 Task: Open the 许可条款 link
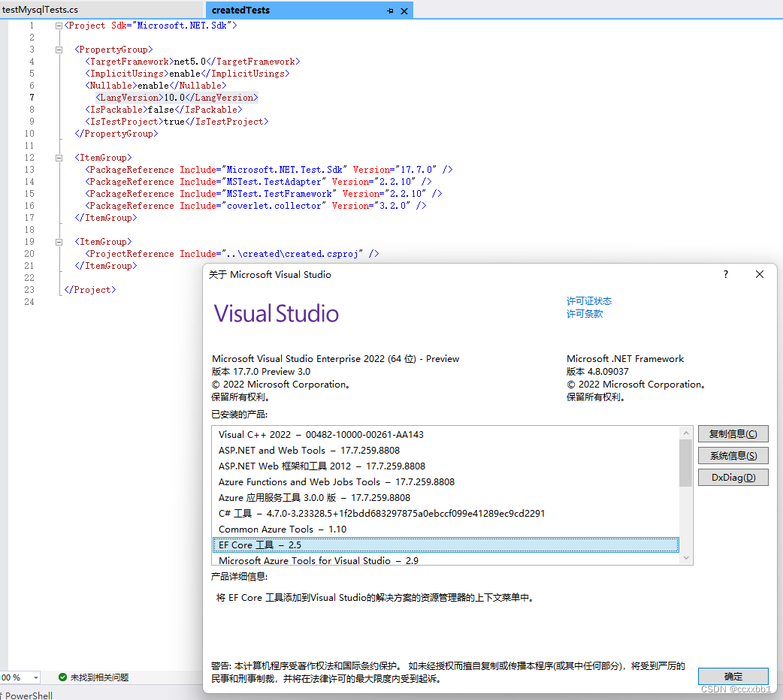585,313
